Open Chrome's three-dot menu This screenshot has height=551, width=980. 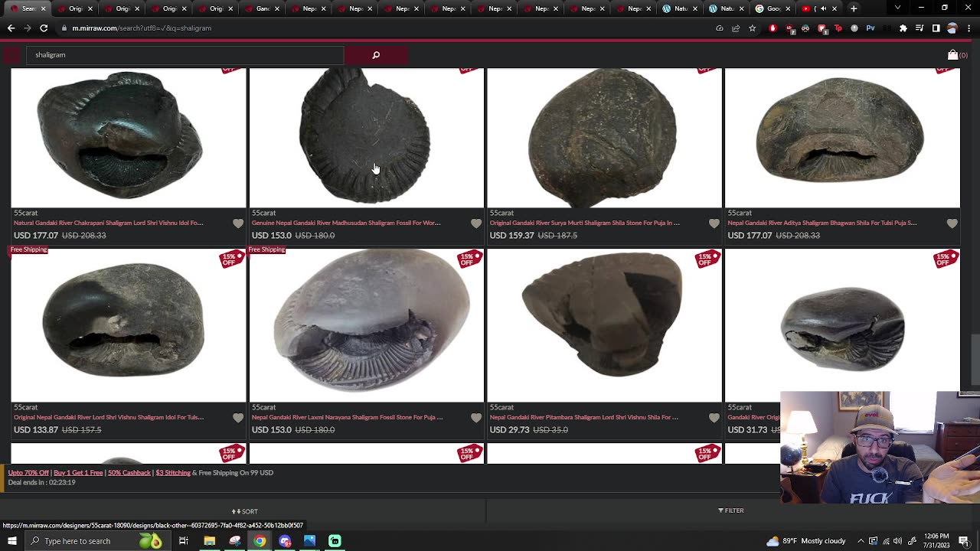click(x=969, y=28)
